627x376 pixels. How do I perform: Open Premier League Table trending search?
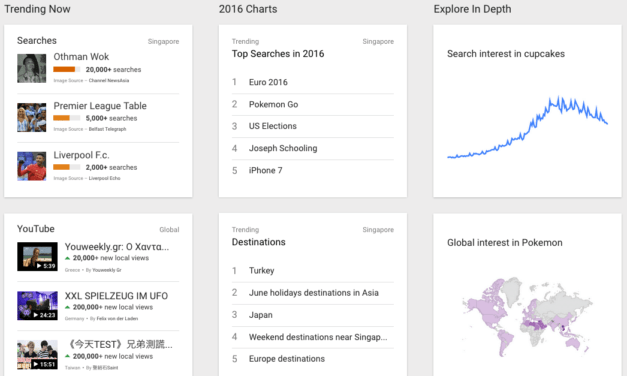click(100, 106)
